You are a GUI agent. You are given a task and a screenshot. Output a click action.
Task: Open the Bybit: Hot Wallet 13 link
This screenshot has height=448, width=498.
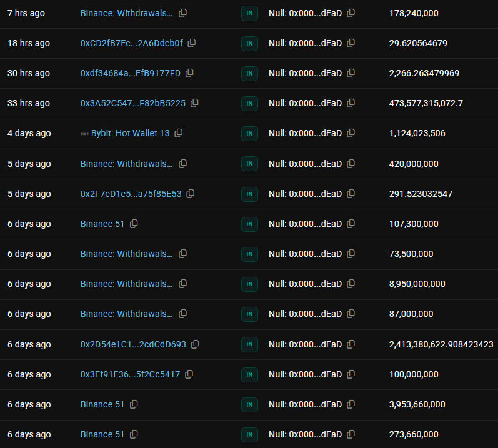point(130,133)
